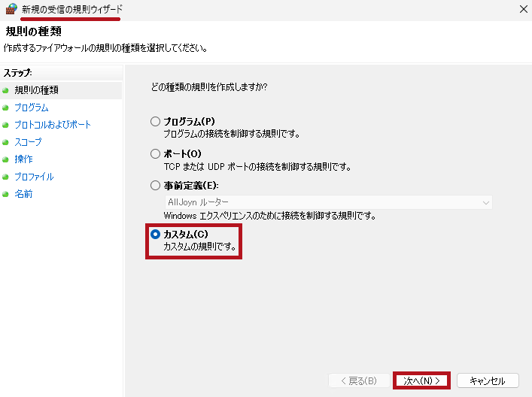Click the question どの種類の規則を作成しますか?
The width and height of the screenshot is (532, 397).
coord(209,87)
